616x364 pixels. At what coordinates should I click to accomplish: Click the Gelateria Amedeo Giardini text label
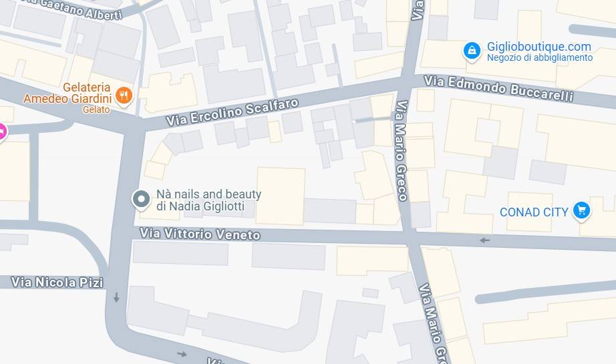coord(67,93)
